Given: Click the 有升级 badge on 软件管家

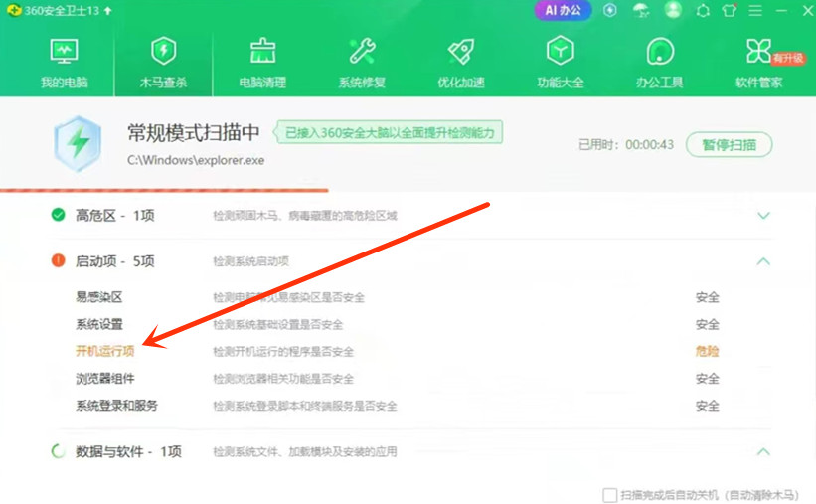Looking at the screenshot, I should (788, 58).
